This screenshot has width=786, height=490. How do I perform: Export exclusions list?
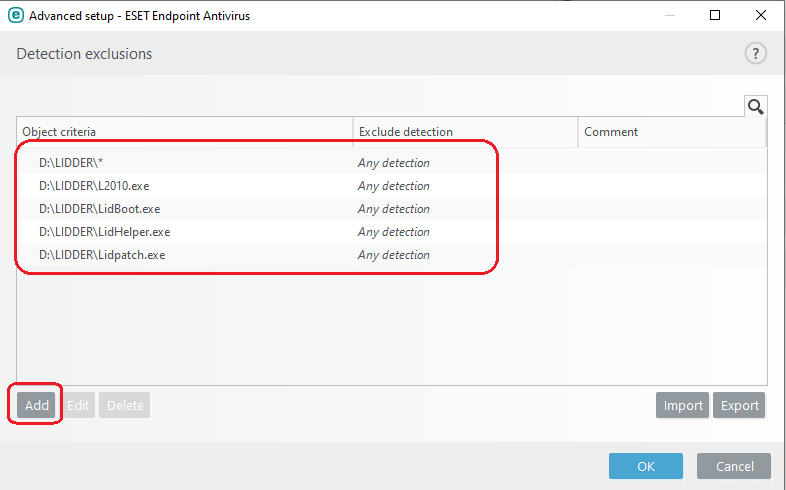739,405
